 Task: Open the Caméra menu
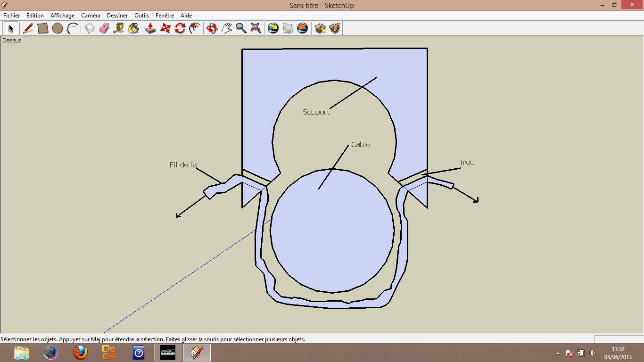(91, 16)
